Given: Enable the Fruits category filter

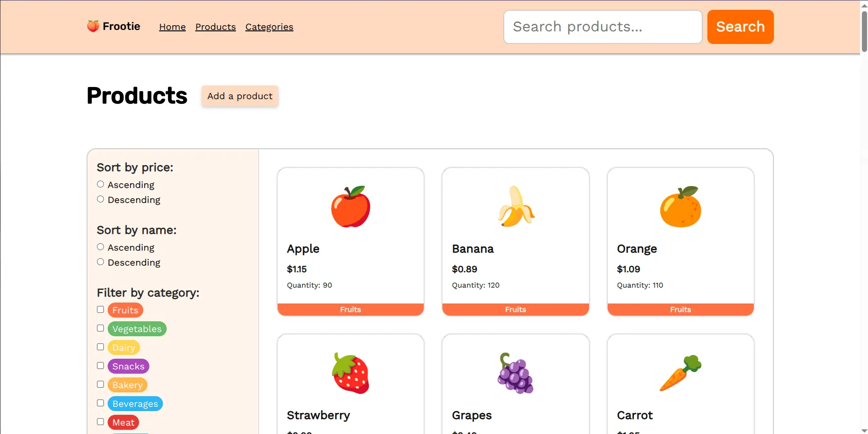Looking at the screenshot, I should point(100,309).
